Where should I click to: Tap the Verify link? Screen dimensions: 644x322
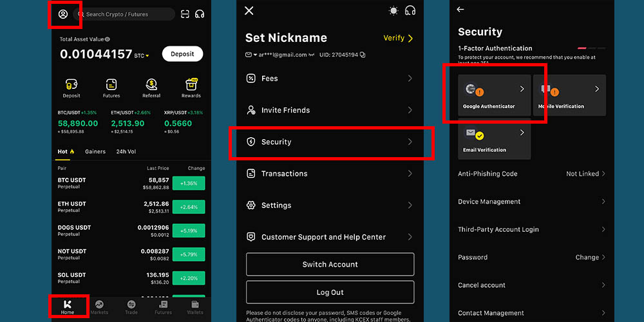398,39
